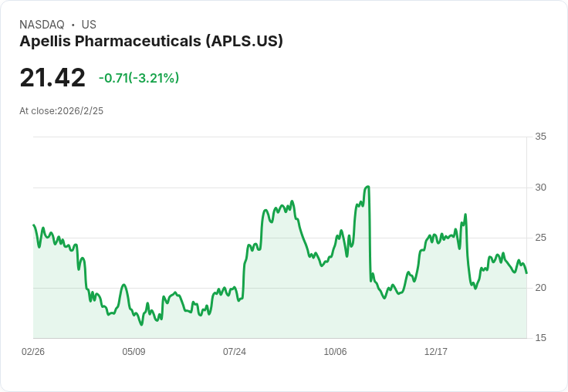Click the 25 y-axis label
The image size is (568, 392).
pyautogui.click(x=540, y=238)
